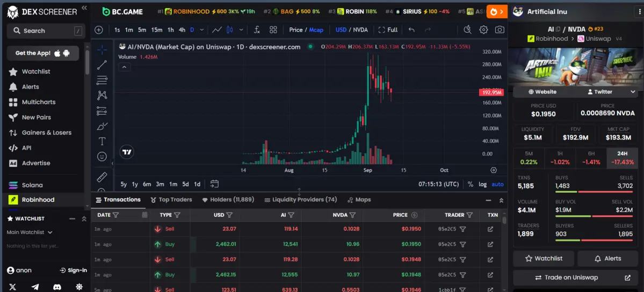644x292 pixels.
Task: Open the chart style dropdown arrow
Action: [241, 30]
